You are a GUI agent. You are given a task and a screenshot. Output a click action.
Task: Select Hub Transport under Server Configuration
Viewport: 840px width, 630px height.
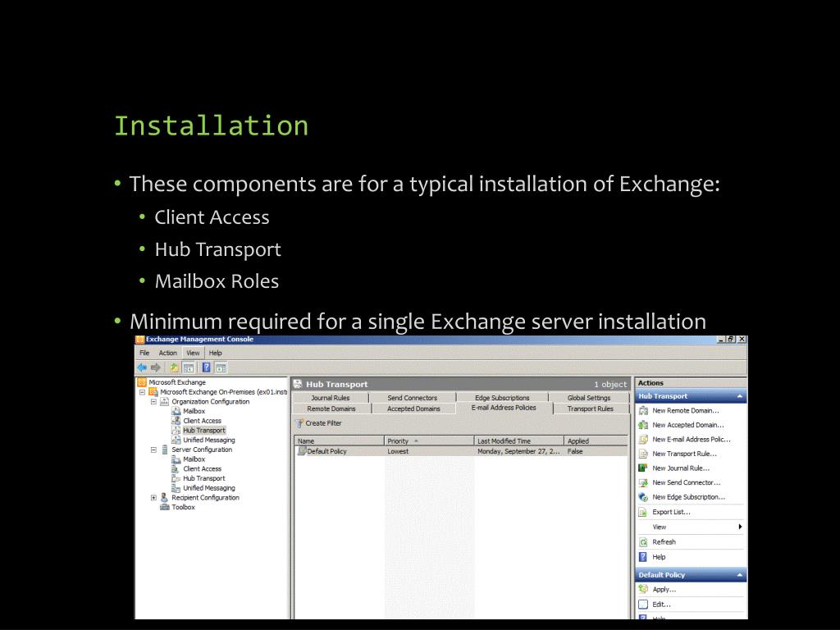204,478
